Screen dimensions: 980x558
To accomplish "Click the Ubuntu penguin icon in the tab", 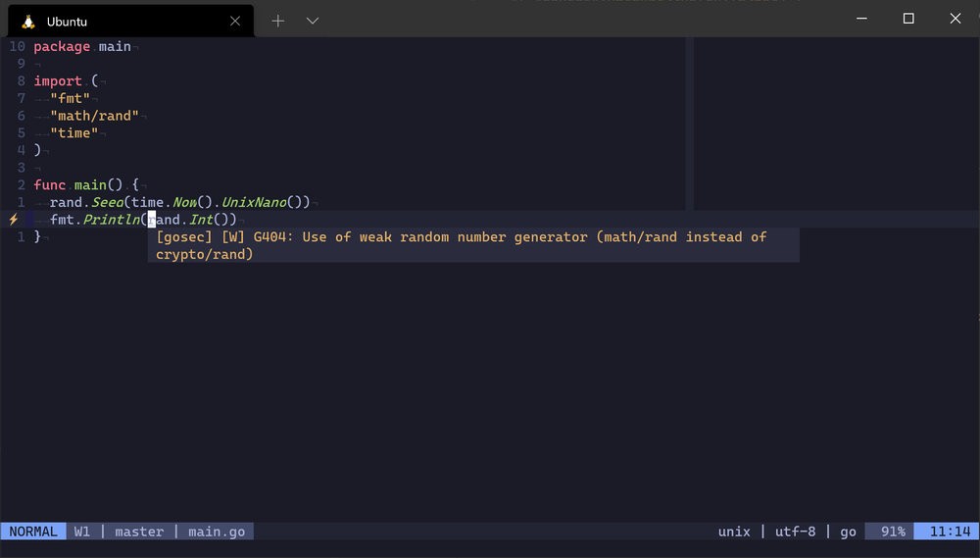I will (28, 21).
